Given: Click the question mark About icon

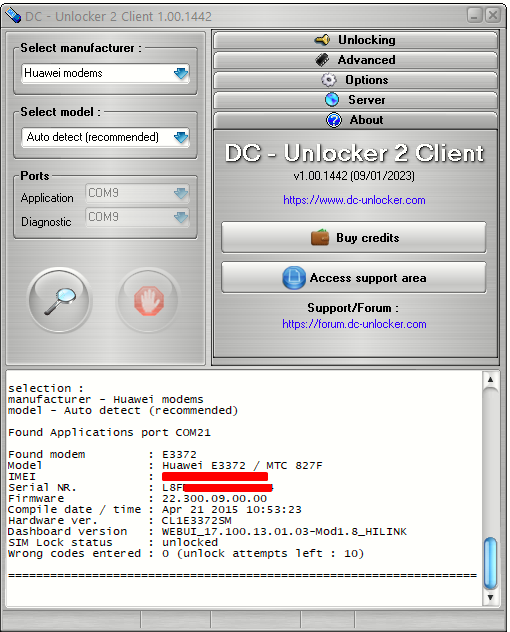Looking at the screenshot, I should (334, 120).
